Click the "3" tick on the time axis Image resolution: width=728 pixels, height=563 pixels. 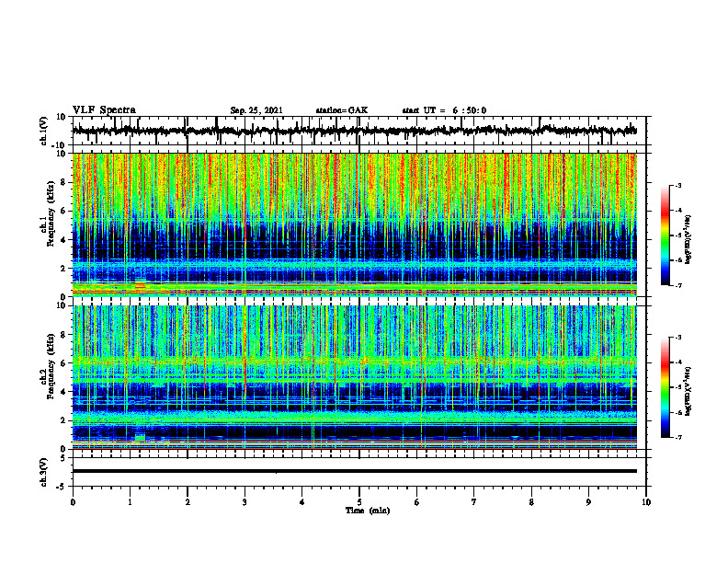click(245, 502)
